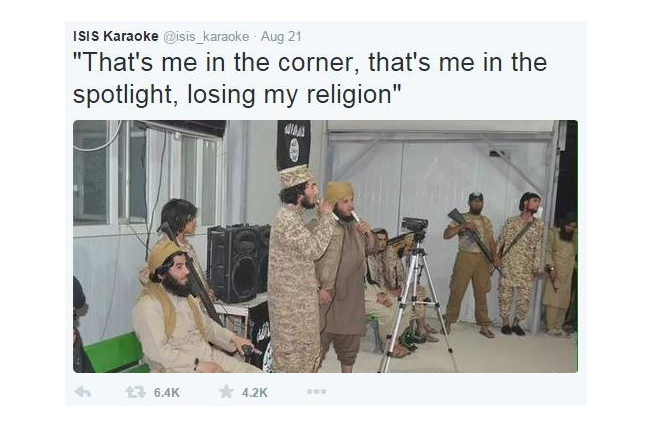Click the two men holding microphones
Screen dimensions: 655x430
pyautogui.click(x=322, y=270)
